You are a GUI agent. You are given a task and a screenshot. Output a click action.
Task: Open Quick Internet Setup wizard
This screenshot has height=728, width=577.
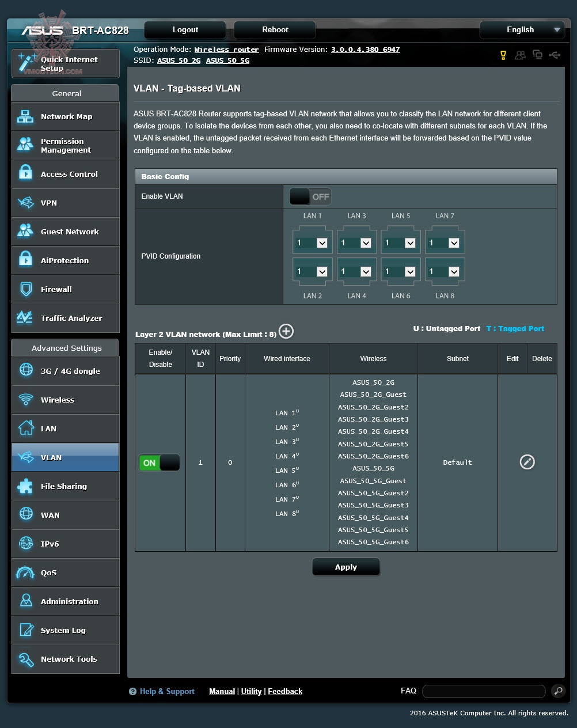pos(66,63)
